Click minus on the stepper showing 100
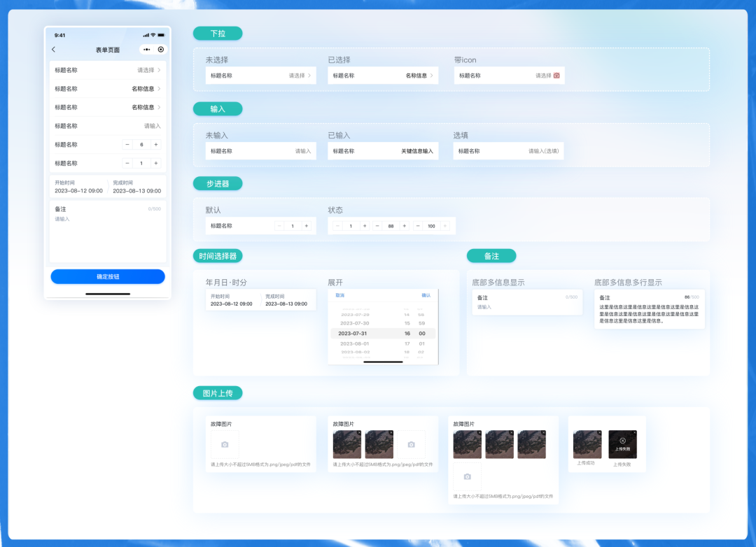 coord(418,226)
